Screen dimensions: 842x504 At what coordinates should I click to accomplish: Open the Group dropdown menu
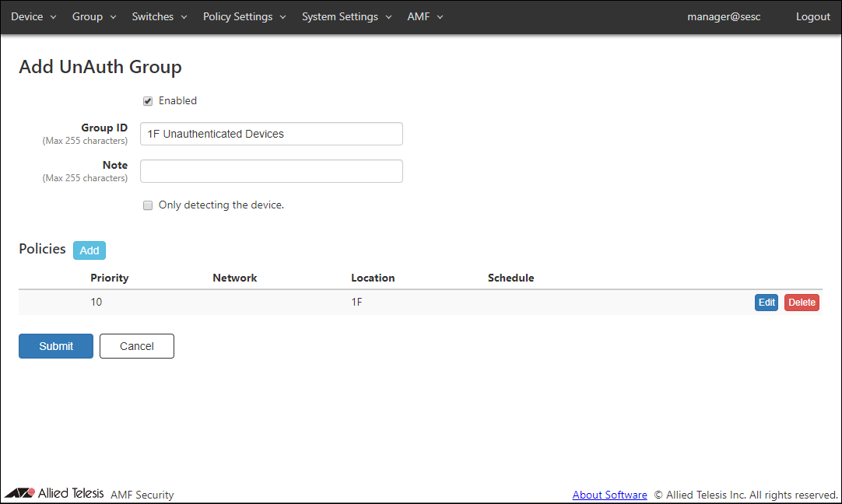(x=94, y=17)
